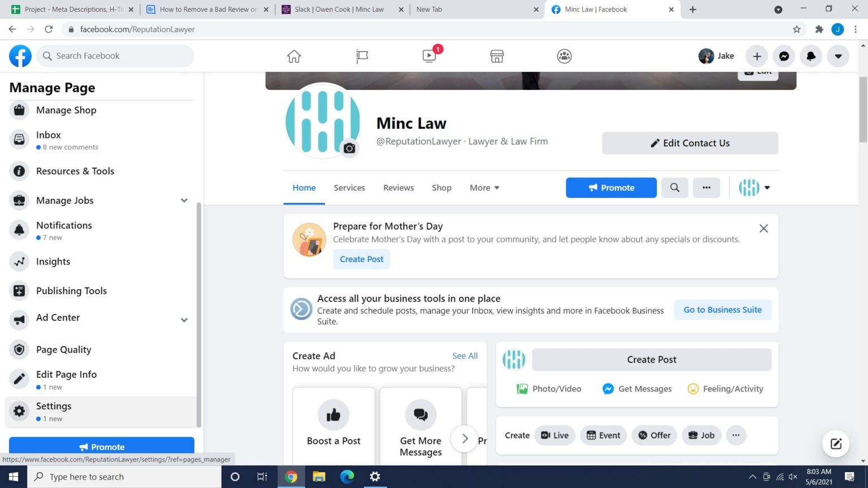868x488 pixels.
Task: Show next Create Ad options arrow
Action: click(465, 438)
